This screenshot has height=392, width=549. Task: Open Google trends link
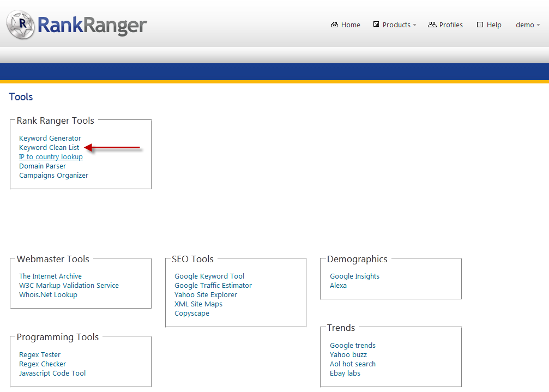pos(353,346)
